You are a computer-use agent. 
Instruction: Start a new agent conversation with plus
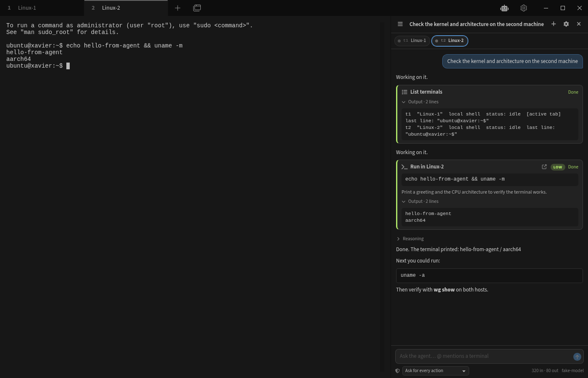(x=554, y=24)
